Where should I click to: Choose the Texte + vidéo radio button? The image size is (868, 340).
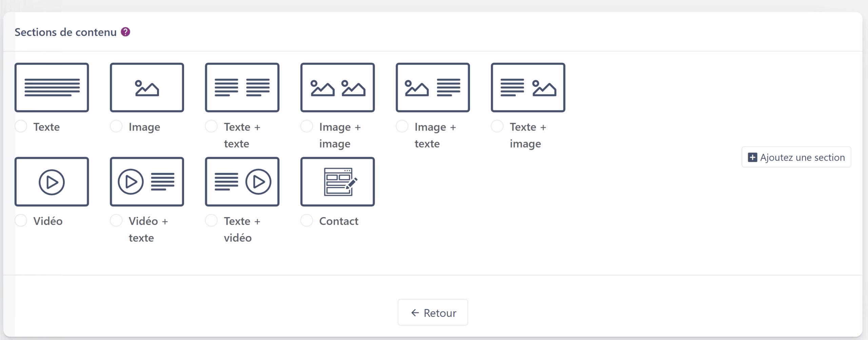tap(212, 220)
